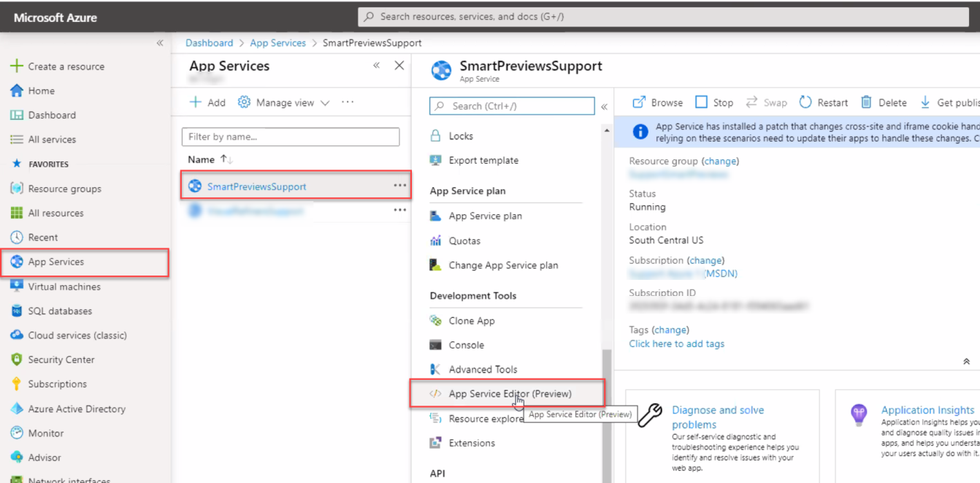This screenshot has height=483, width=980.
Task: Click here to add tags link
Action: 677,343
